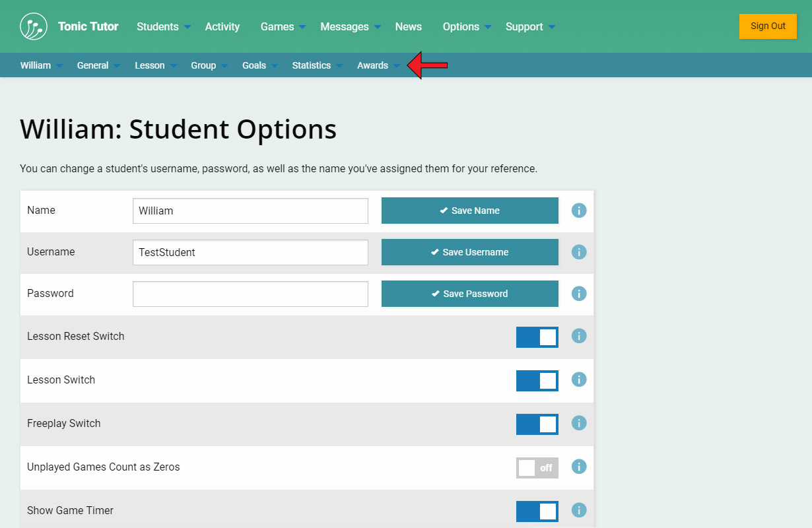The width and height of the screenshot is (812, 528).
Task: Expand the Statistics submenu
Action: [317, 65]
